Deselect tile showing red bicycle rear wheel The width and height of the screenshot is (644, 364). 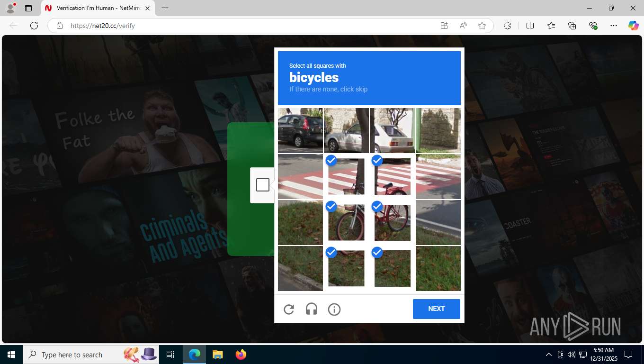pyautogui.click(x=392, y=222)
